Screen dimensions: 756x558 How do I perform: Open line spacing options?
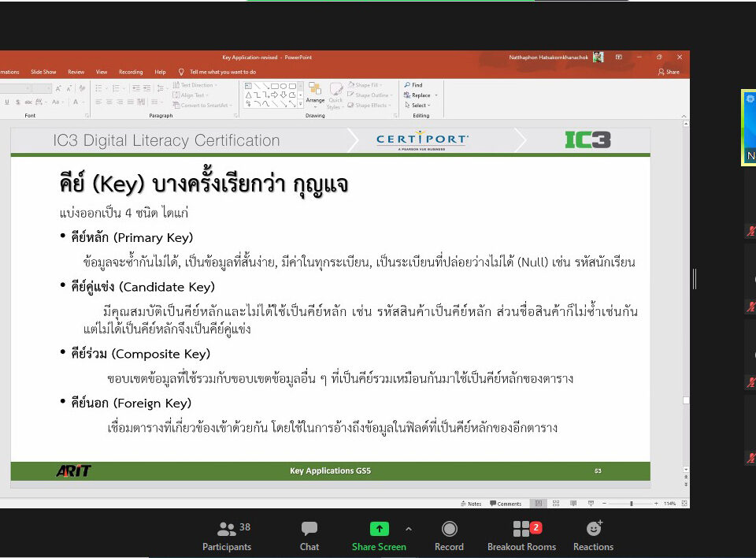[161, 88]
